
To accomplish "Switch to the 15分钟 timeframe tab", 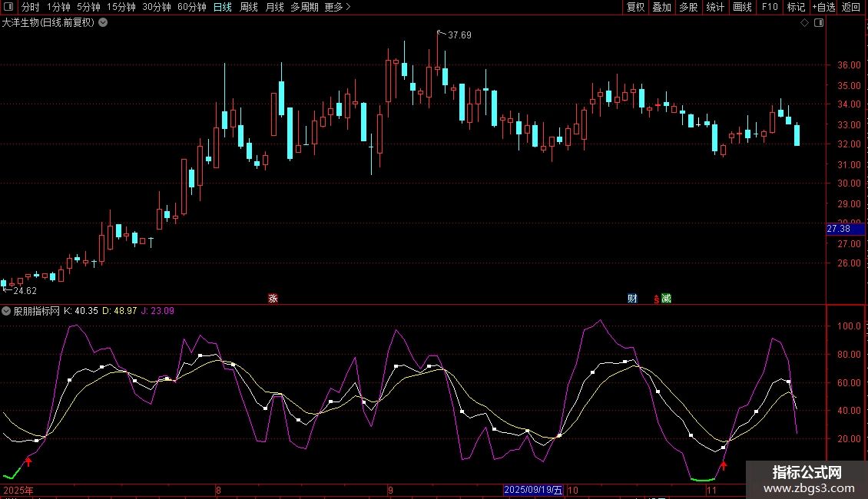I will pos(121,7).
